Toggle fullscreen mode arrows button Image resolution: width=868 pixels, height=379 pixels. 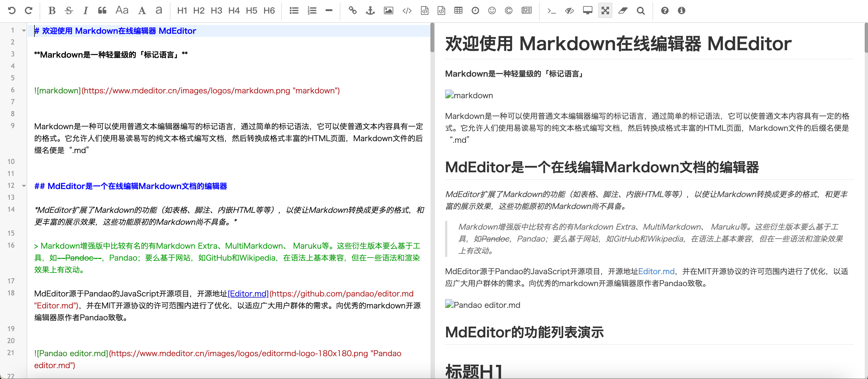[605, 11]
